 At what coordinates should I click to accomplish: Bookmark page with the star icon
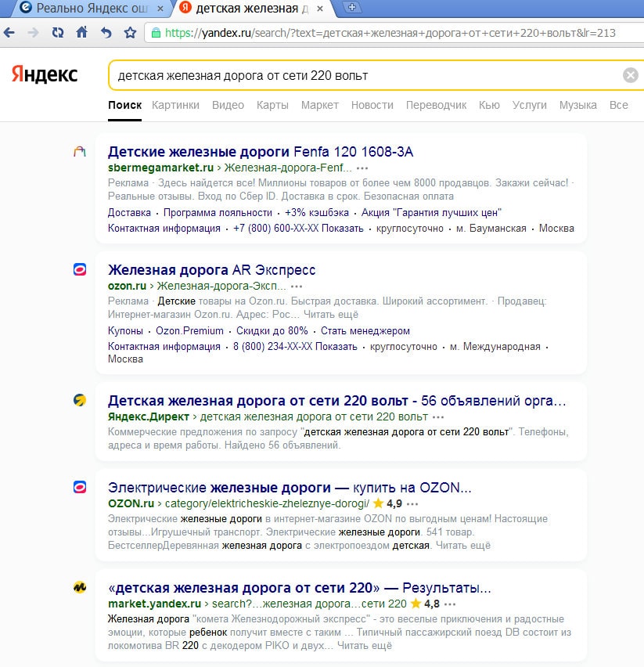pyautogui.click(x=130, y=32)
